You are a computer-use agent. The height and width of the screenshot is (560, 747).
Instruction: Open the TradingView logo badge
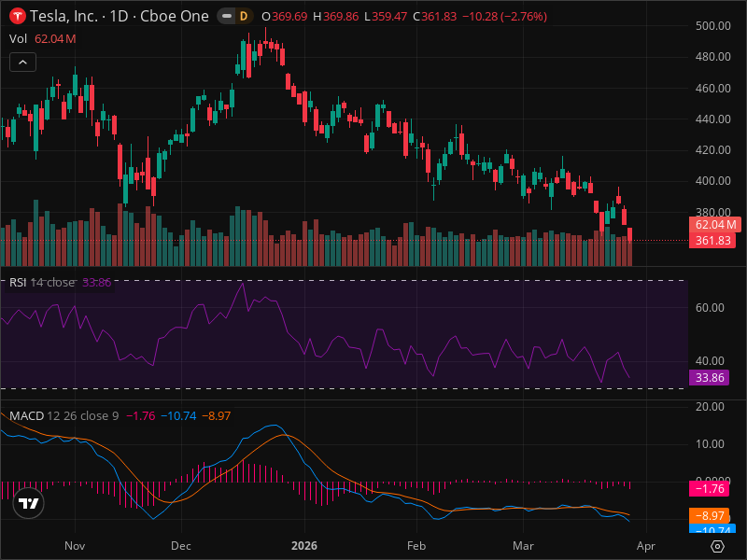pyautogui.click(x=29, y=503)
